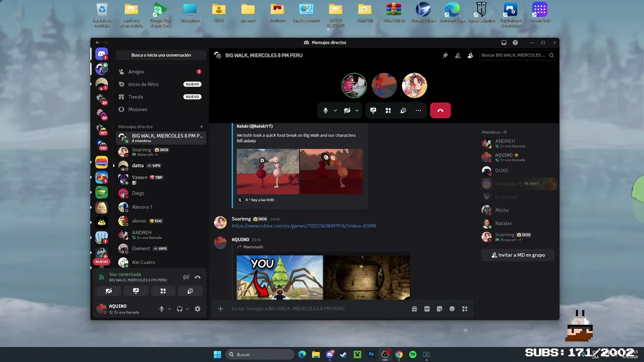
Task: Open the Tienda shop tab
Action: click(161, 97)
